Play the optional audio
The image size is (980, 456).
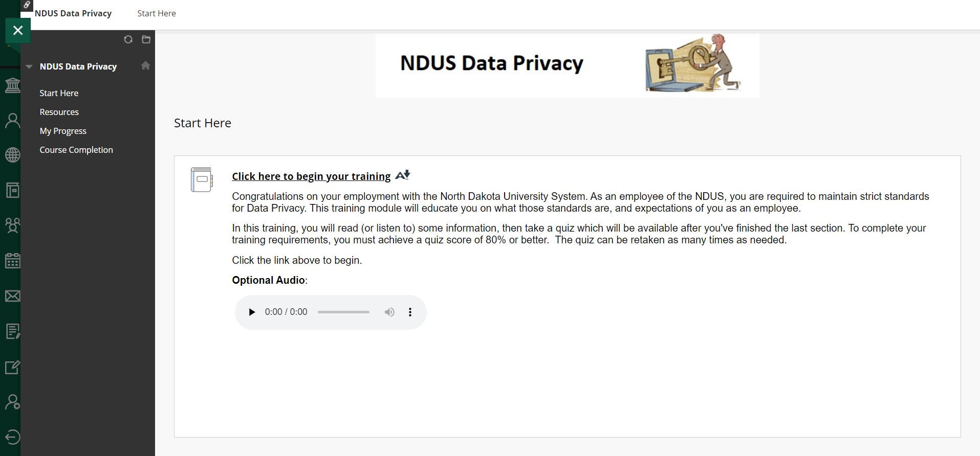click(252, 312)
